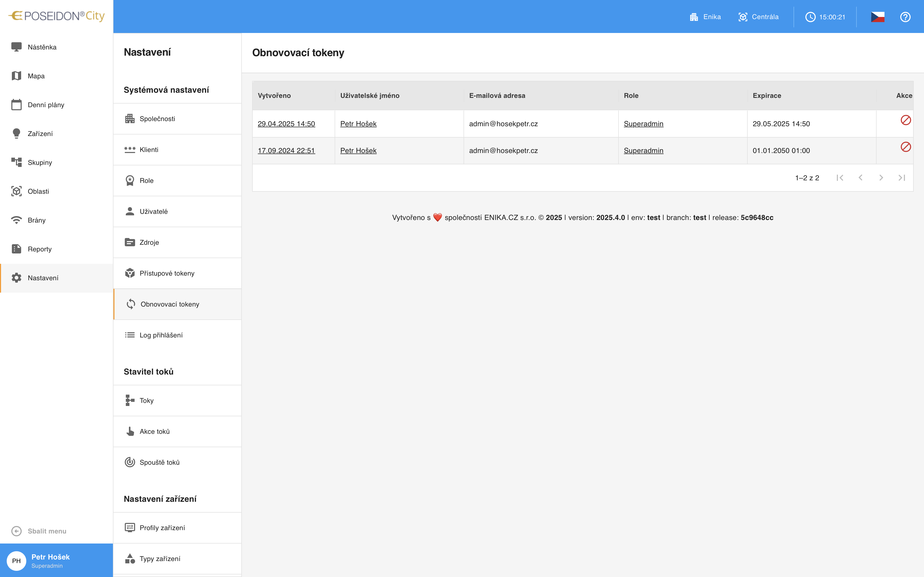
Task: Go to Brány in the main menu
Action: [x=56, y=220]
